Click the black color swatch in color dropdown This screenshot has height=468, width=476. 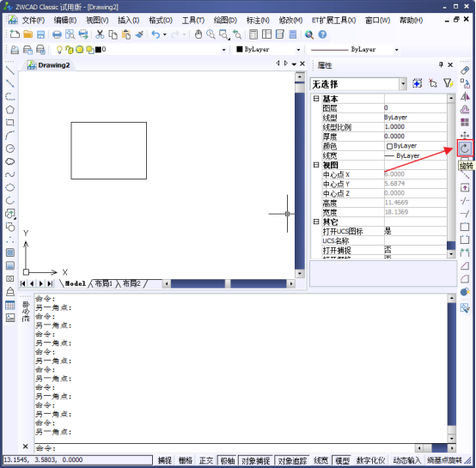240,49
